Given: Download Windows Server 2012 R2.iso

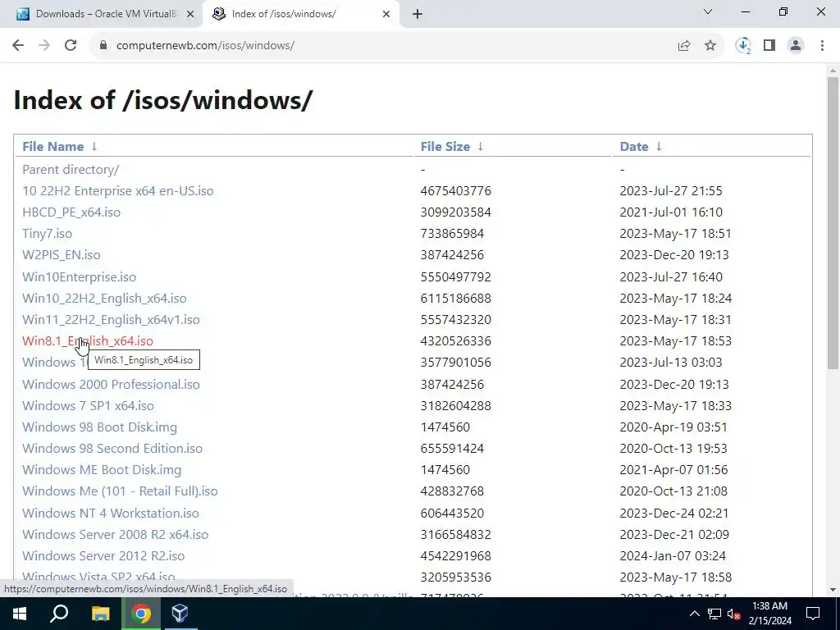Looking at the screenshot, I should pos(103,556).
